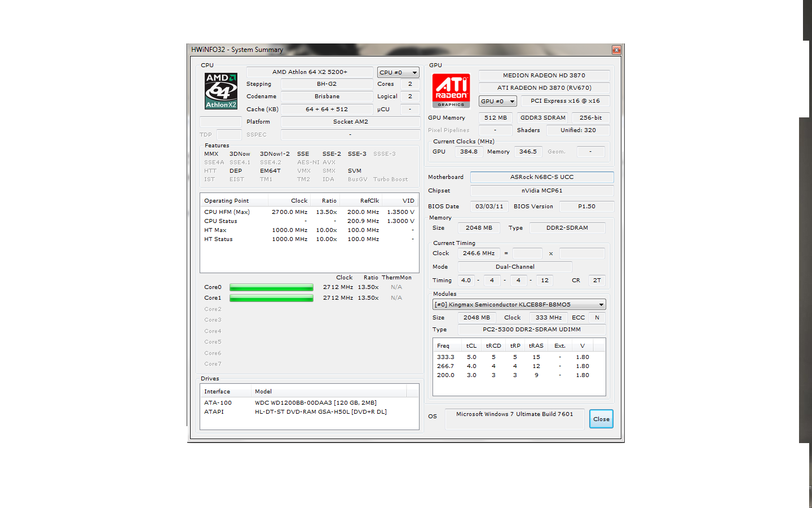
Task: Click the SVM feature label
Action: click(x=355, y=171)
